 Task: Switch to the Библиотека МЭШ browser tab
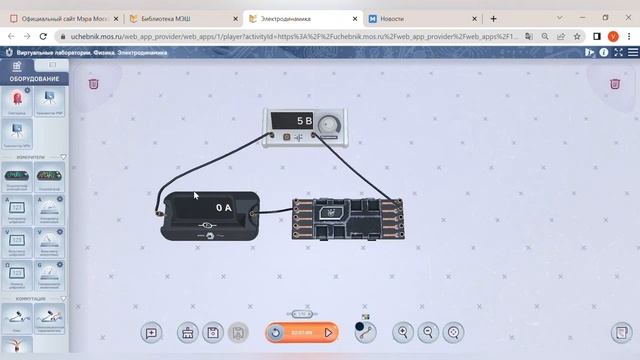(x=183, y=19)
